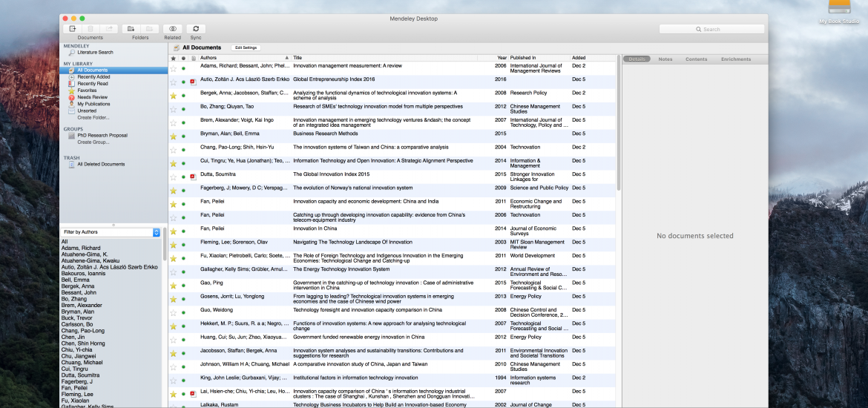Select the Unsorted folder

(x=86, y=111)
